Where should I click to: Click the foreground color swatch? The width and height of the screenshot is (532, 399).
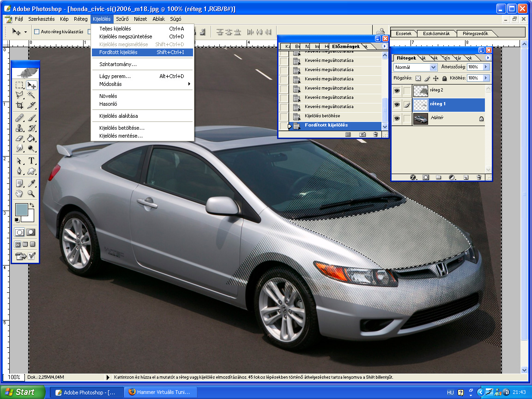coord(22,210)
